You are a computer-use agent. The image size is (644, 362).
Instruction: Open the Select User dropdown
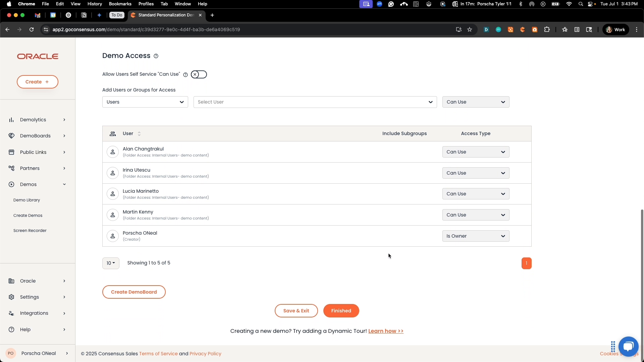pyautogui.click(x=315, y=102)
